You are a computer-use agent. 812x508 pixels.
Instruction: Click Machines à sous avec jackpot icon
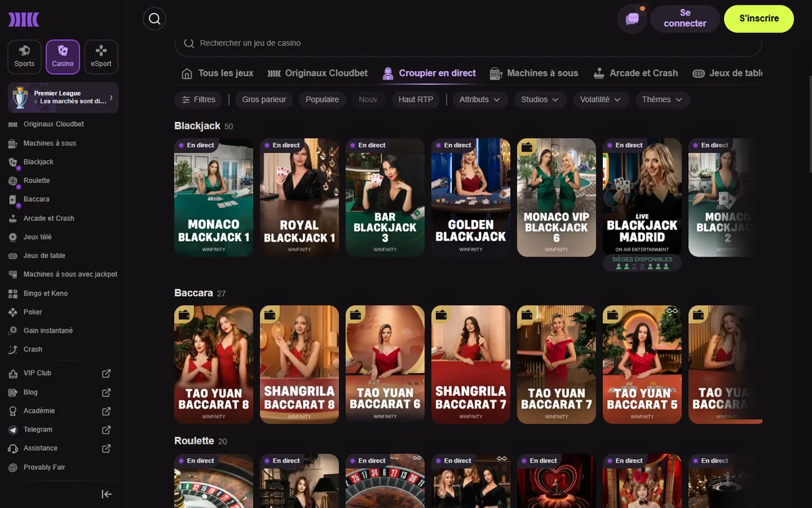point(12,274)
